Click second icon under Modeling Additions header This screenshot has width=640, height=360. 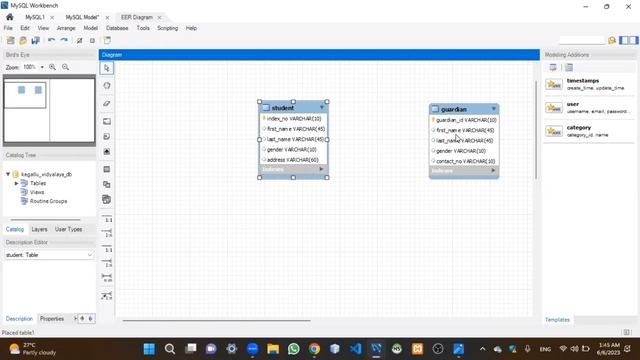point(569,67)
